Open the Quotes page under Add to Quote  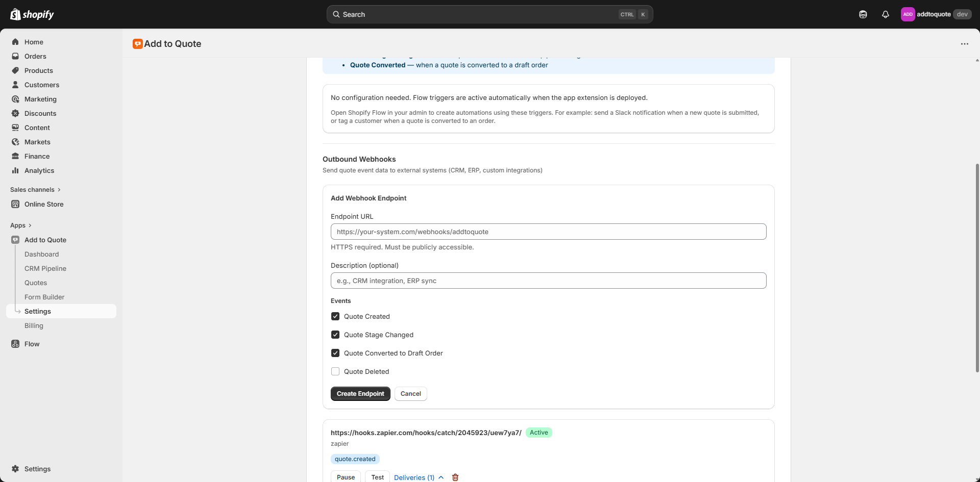(36, 283)
